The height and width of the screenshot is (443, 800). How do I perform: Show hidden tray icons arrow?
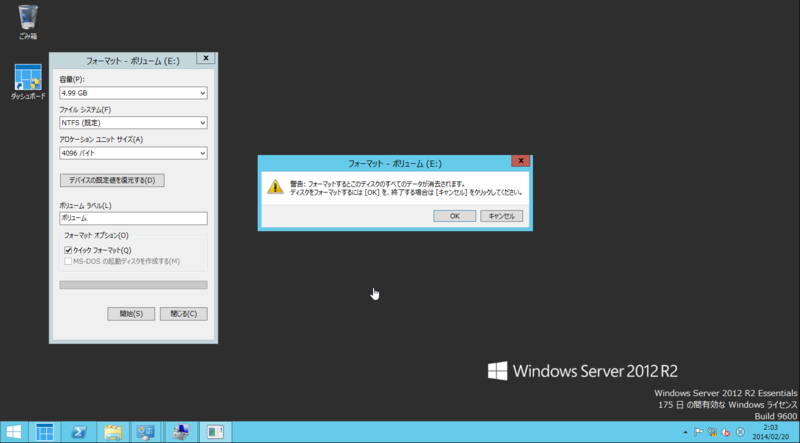[x=685, y=432]
